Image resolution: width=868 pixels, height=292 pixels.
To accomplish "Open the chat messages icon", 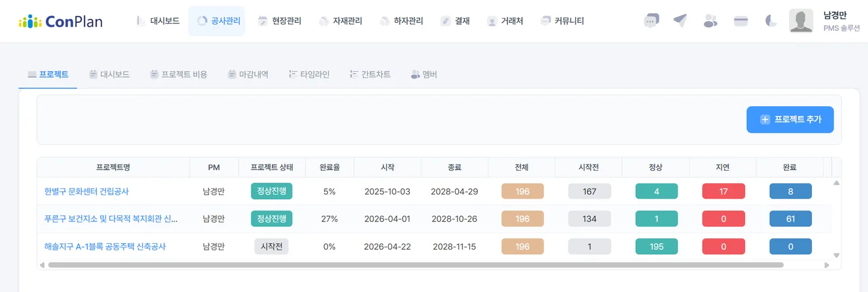I will point(651,21).
